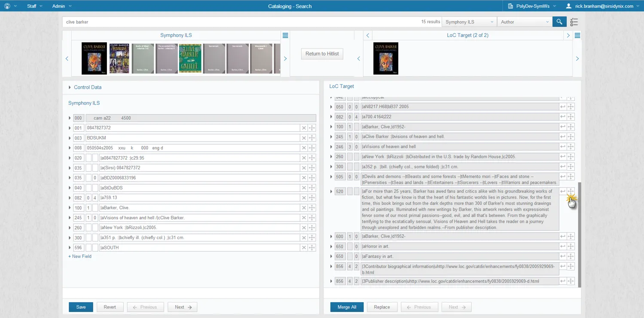Click the LoC Target record scrollbar

click(x=579, y=235)
